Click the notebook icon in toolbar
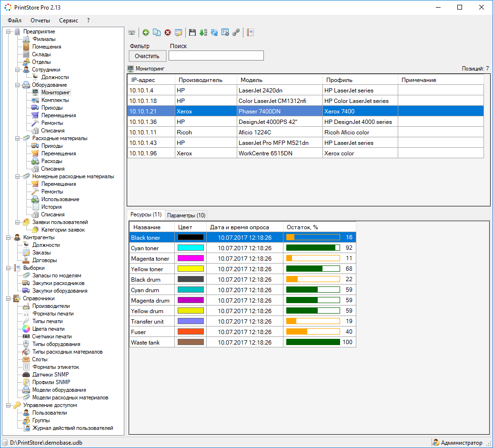This screenshot has width=493, height=448. click(250, 32)
